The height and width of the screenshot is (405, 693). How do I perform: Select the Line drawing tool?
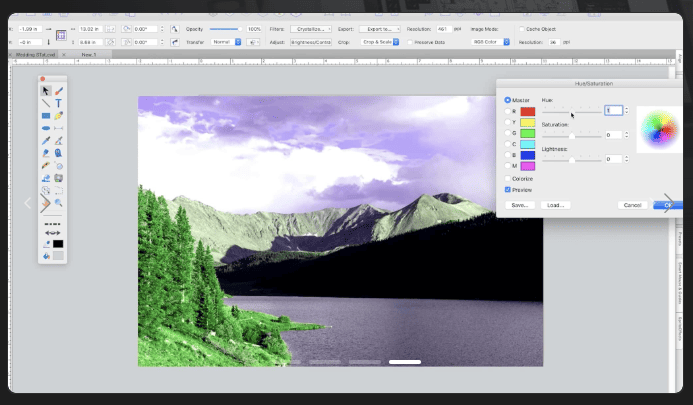(x=46, y=103)
